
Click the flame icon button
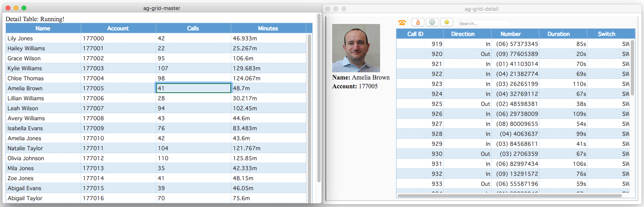(418, 22)
